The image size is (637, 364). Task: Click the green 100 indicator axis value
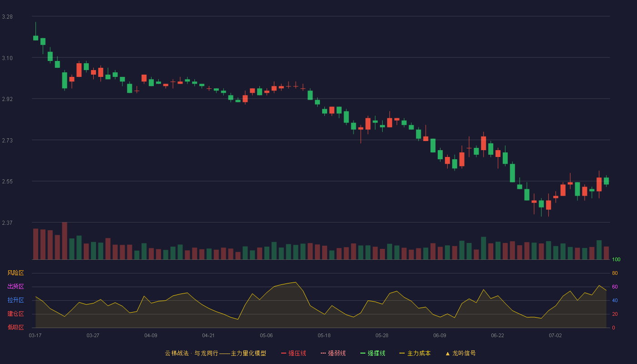pyautogui.click(x=616, y=260)
